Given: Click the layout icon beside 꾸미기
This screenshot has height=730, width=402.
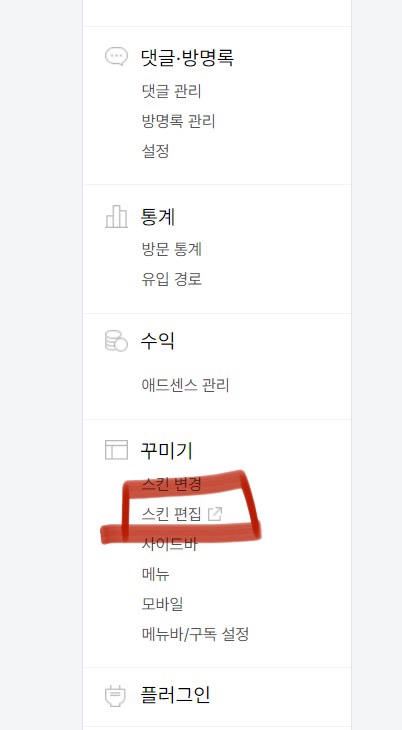Looking at the screenshot, I should point(116,450).
